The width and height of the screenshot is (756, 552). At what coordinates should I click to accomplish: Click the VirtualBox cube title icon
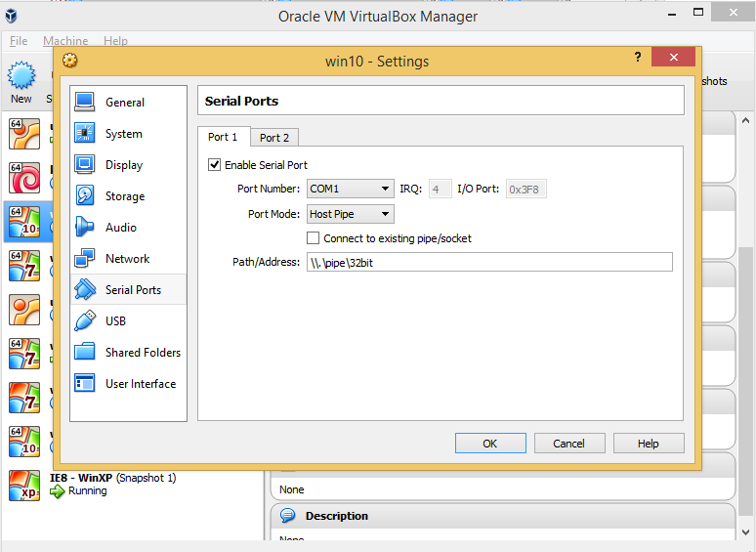point(11,16)
